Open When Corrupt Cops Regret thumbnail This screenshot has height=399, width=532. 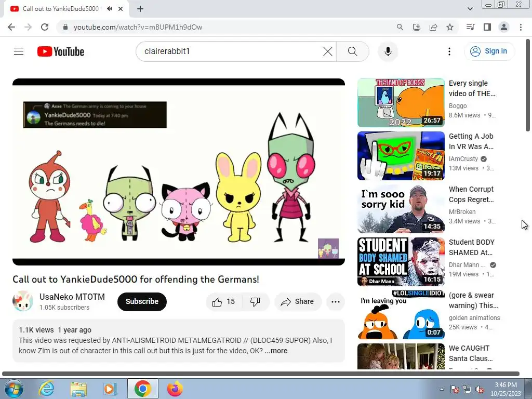(401, 209)
